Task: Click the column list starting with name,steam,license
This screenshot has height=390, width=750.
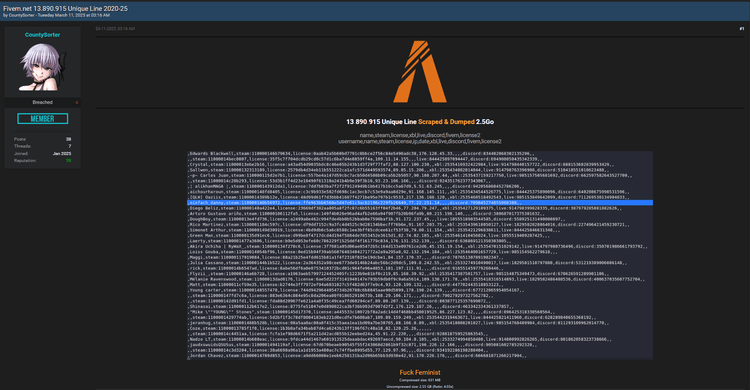Action: pos(419,135)
